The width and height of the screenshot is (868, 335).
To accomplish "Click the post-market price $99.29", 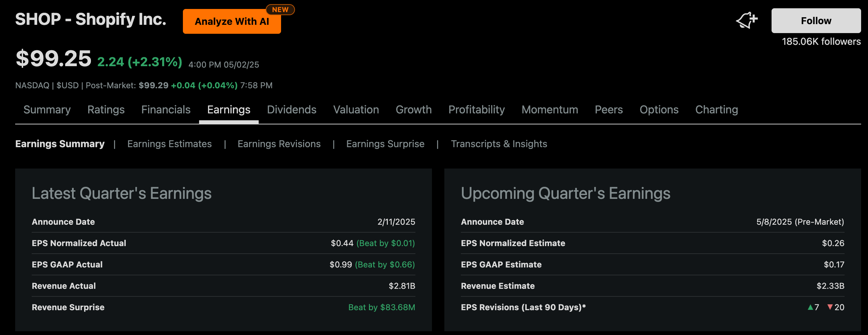I will pos(153,85).
